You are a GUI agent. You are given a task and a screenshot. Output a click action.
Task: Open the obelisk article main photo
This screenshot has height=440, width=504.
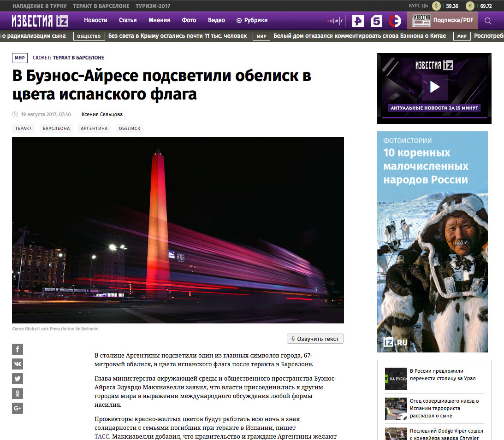click(178, 230)
